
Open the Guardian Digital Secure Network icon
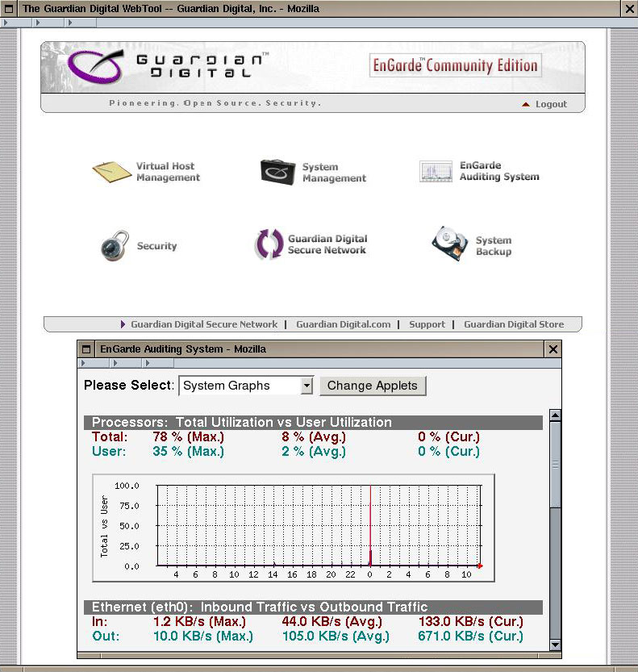(269, 244)
